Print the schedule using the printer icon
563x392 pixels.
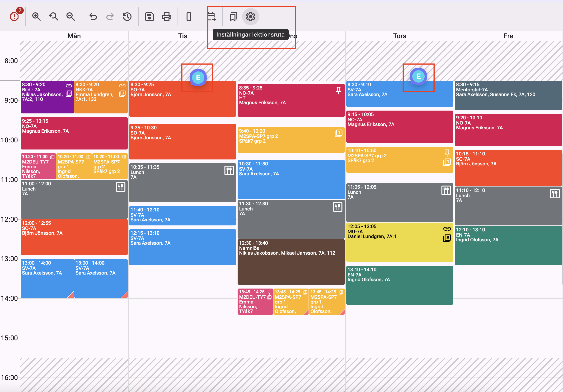click(166, 16)
